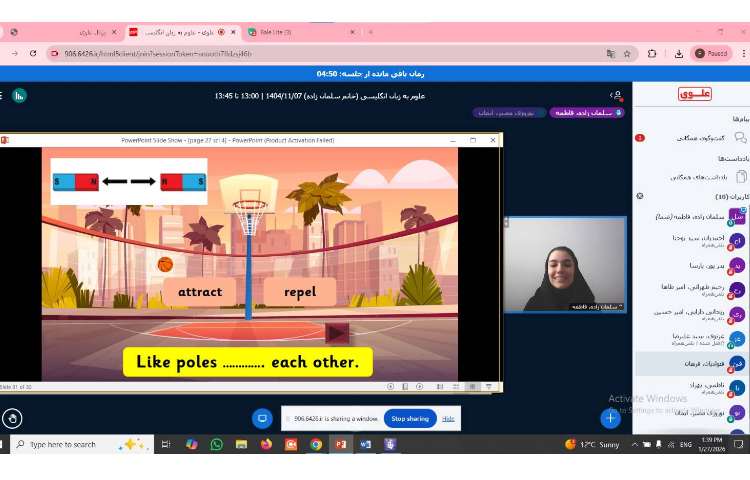Screen dimensions: 750x480
Task: Click the Windows search box
Action: pos(82,445)
